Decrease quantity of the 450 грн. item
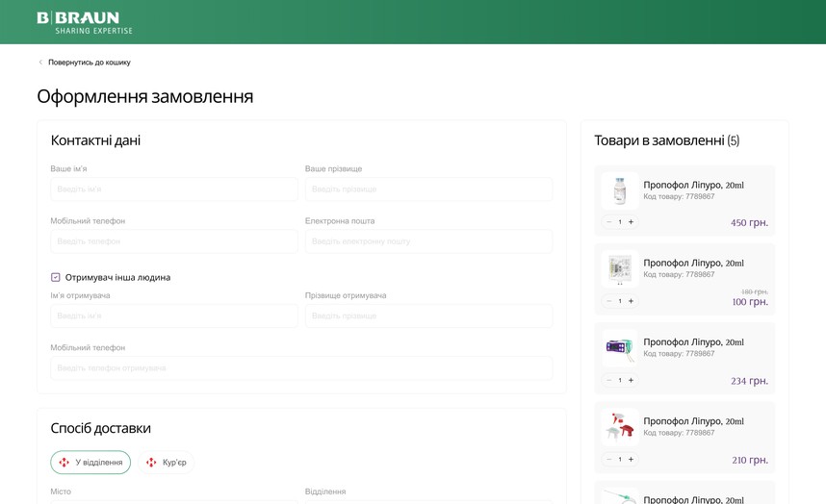826x504 pixels. 609,222
